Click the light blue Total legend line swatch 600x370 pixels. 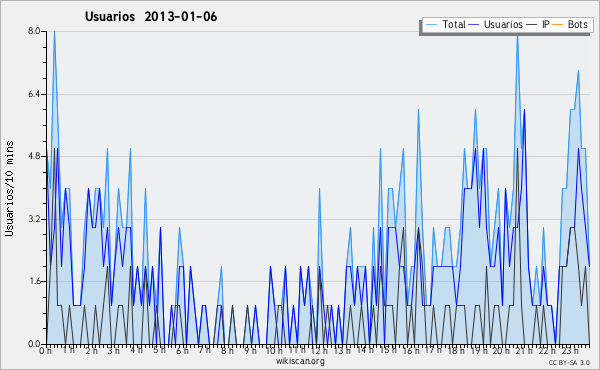[431, 25]
